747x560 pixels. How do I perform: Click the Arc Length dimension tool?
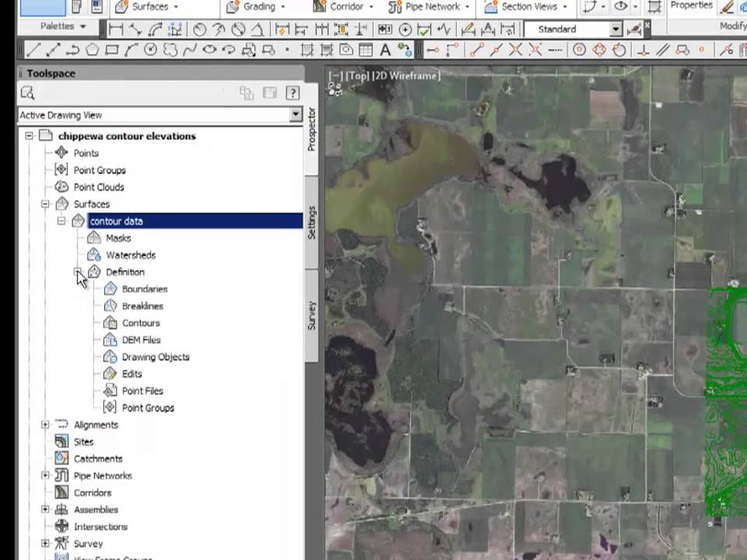[x=156, y=30]
